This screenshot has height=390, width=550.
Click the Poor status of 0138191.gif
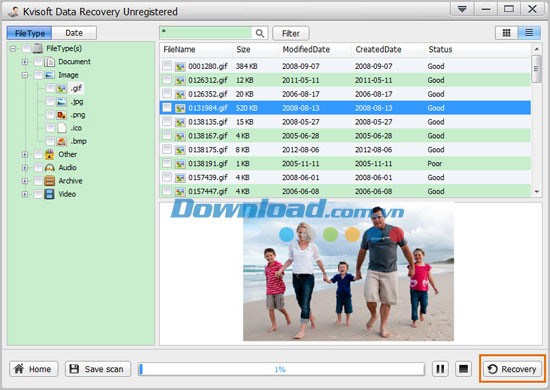(435, 164)
